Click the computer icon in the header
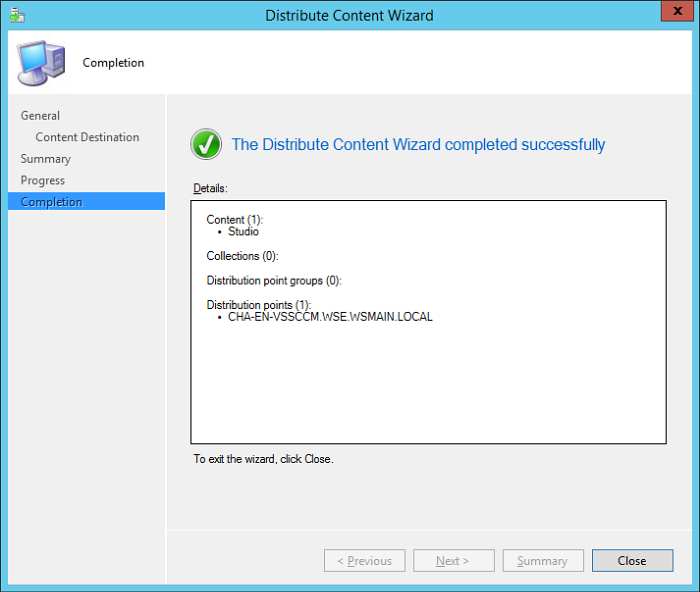 coord(41,64)
